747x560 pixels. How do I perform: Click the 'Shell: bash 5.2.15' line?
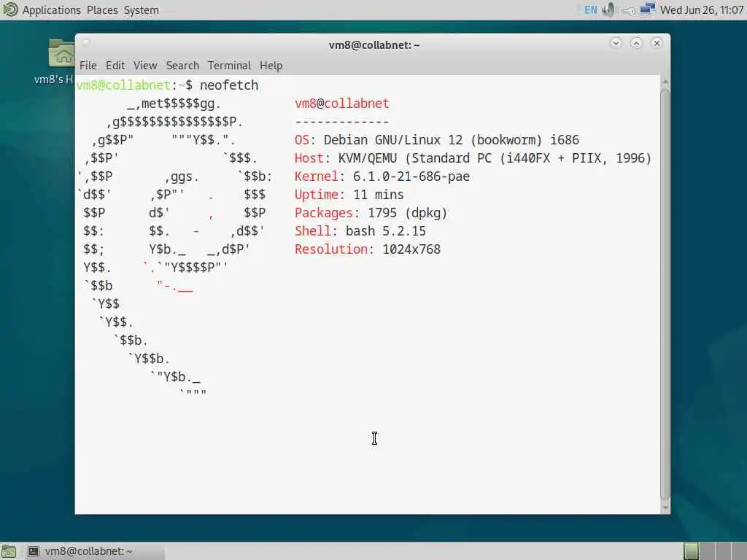[360, 231]
